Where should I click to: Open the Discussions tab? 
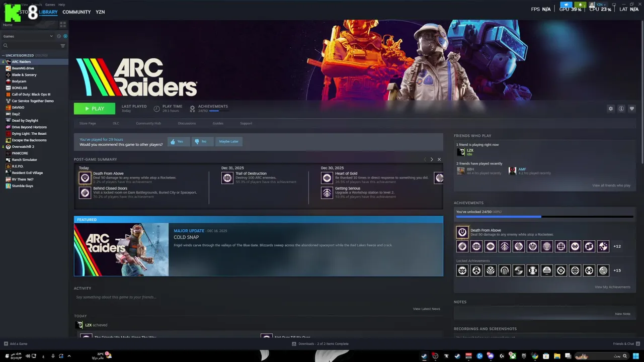click(x=187, y=123)
